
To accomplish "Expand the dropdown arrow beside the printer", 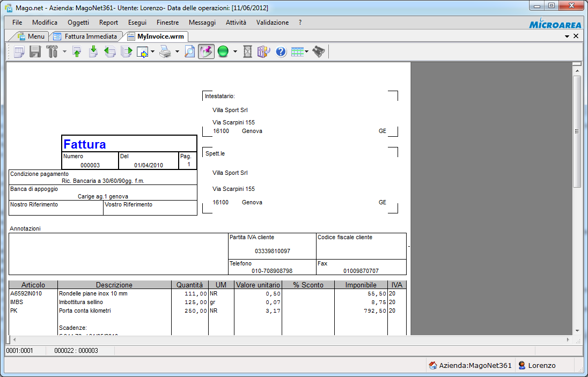I will pyautogui.click(x=177, y=52).
